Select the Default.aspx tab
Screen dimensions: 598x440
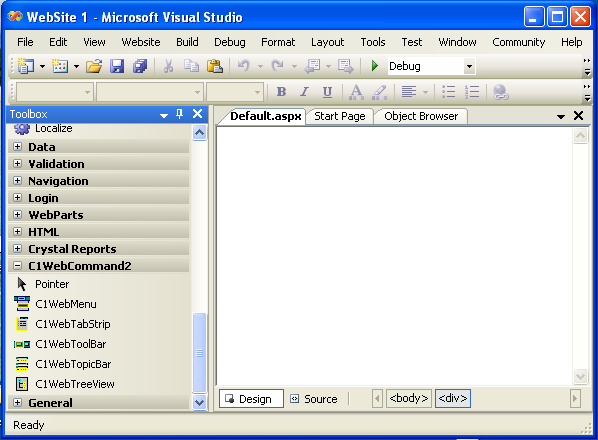click(265, 116)
